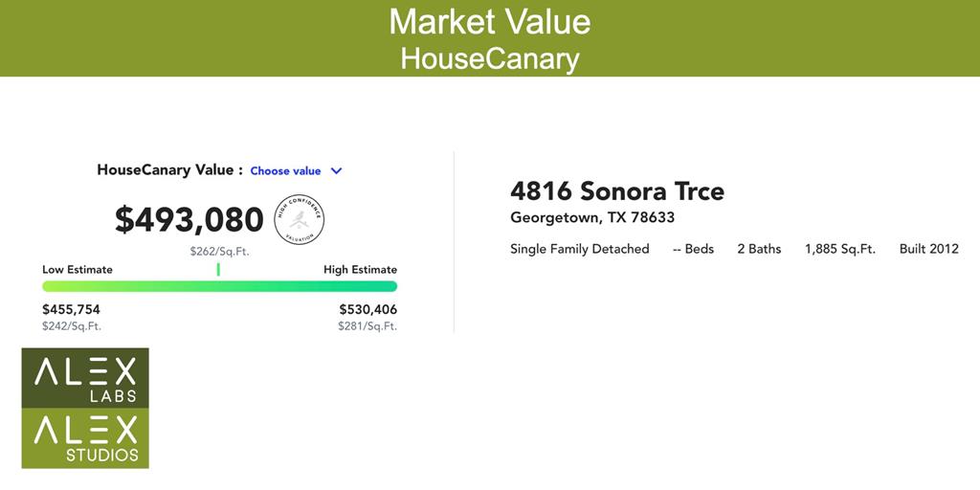Click the 1,885 Sq.Ft. detail

840,249
